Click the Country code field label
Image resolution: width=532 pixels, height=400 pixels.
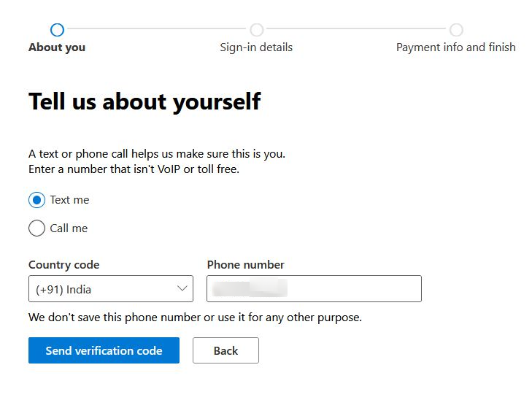point(63,265)
